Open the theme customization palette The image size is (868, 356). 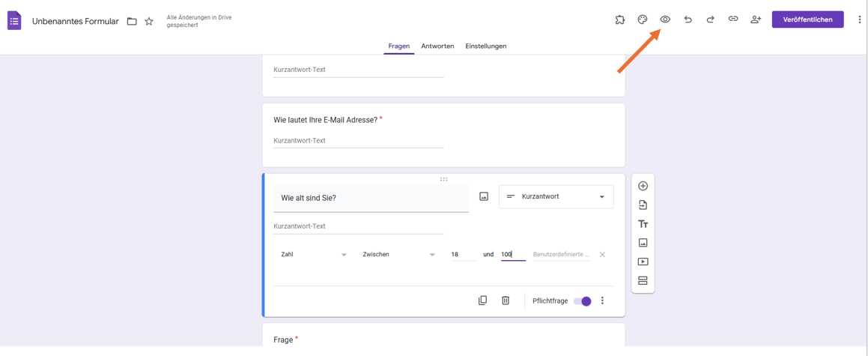[x=643, y=19]
